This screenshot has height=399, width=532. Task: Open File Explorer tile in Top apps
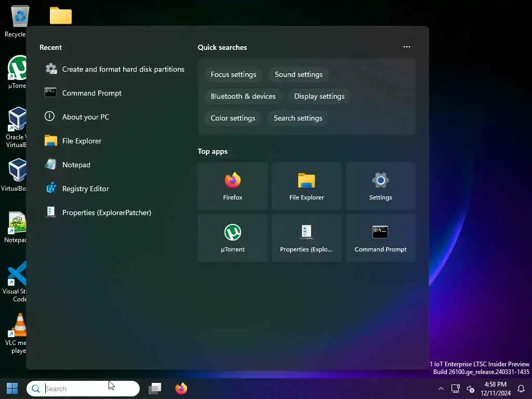coord(307,186)
